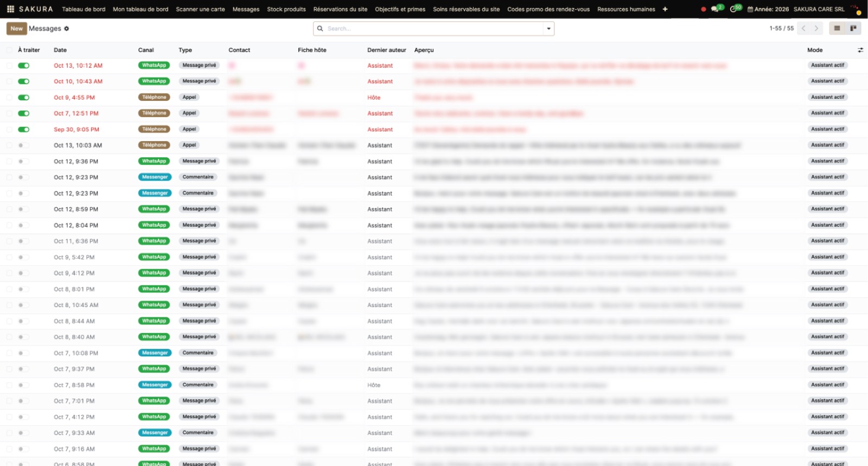The image size is (868, 466).
Task: Click Commentaire type in Oct 7, 9:33 AM row
Action: (x=198, y=433)
